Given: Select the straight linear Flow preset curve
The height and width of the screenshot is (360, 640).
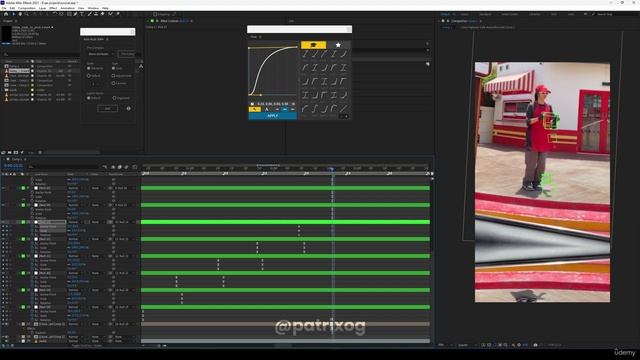Looking at the screenshot, I should tap(344, 109).
